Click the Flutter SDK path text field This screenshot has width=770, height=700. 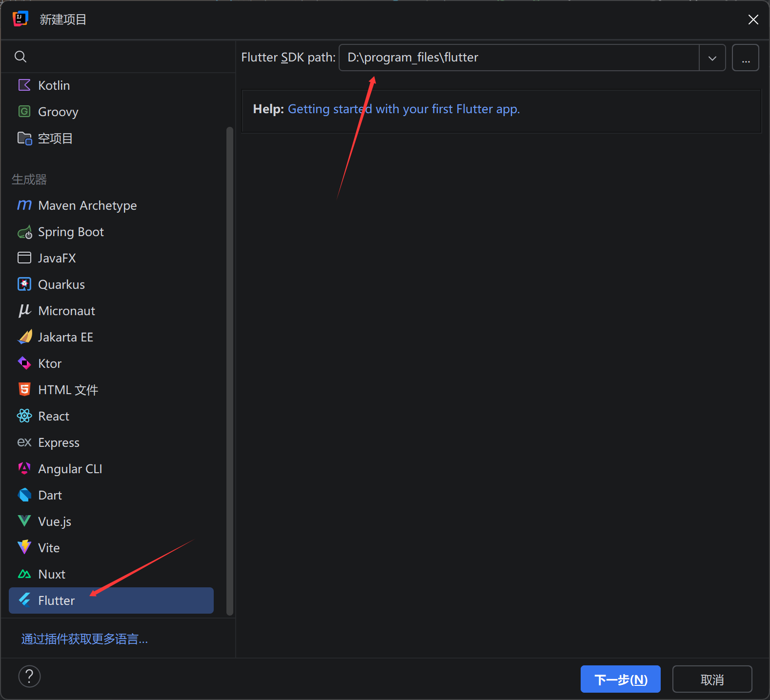pyautogui.click(x=519, y=58)
